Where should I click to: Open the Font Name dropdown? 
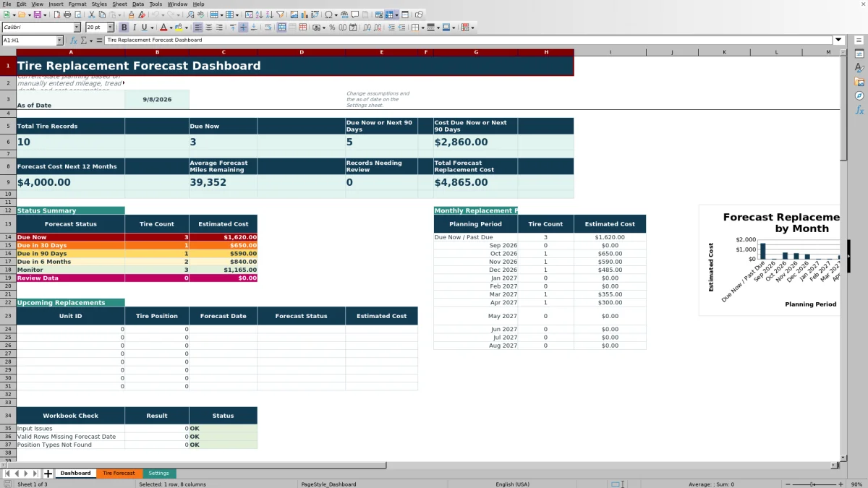pos(77,27)
